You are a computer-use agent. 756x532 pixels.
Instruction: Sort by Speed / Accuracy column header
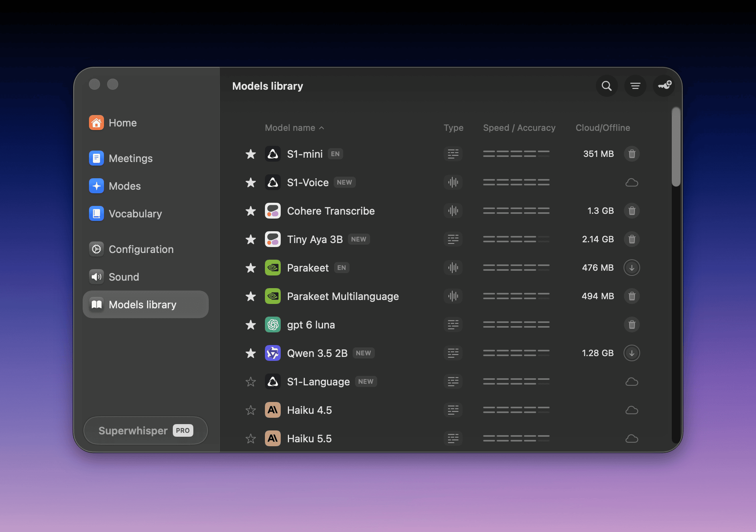(519, 128)
